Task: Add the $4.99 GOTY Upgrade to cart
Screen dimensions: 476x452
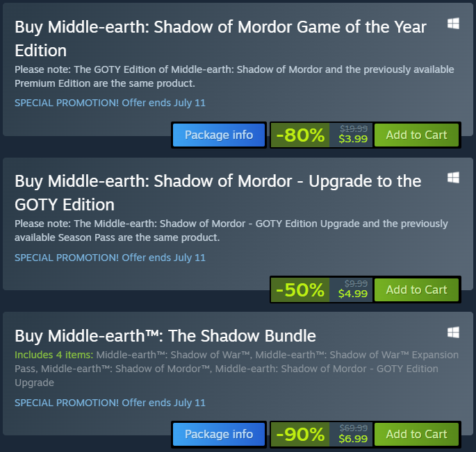Action: tap(416, 290)
